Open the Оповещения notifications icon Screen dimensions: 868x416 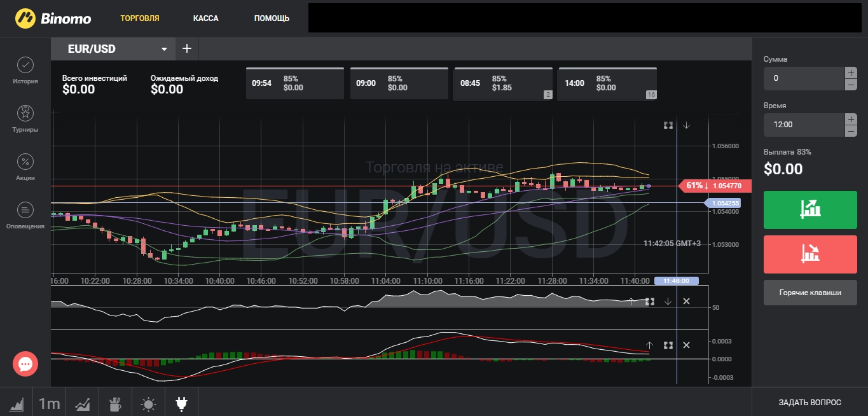click(25, 210)
